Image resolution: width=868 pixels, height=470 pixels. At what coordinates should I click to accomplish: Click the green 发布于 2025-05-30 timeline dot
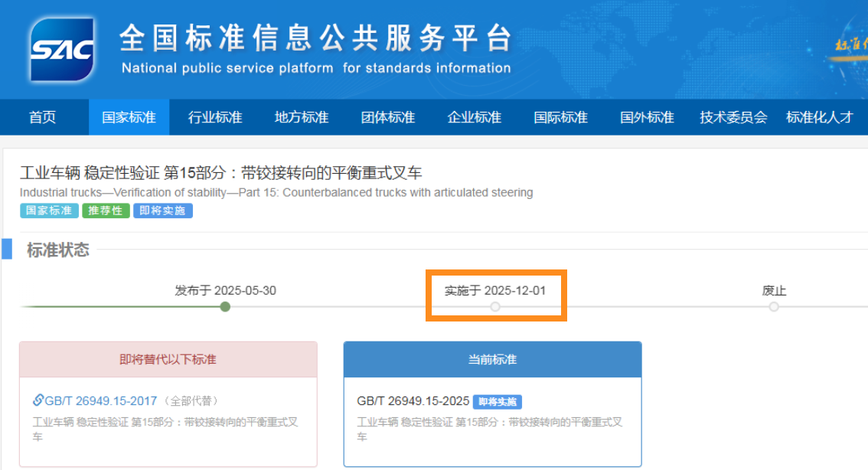225,307
